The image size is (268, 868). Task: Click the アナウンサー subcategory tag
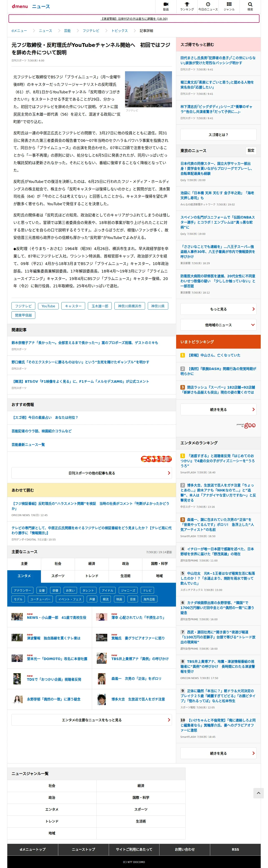23,590
